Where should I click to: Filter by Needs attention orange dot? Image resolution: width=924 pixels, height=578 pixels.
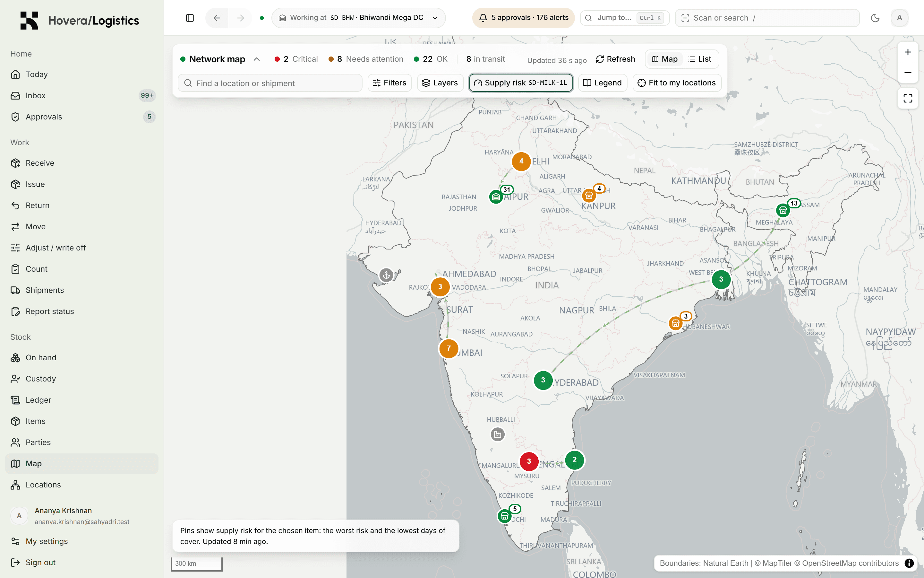(x=366, y=59)
